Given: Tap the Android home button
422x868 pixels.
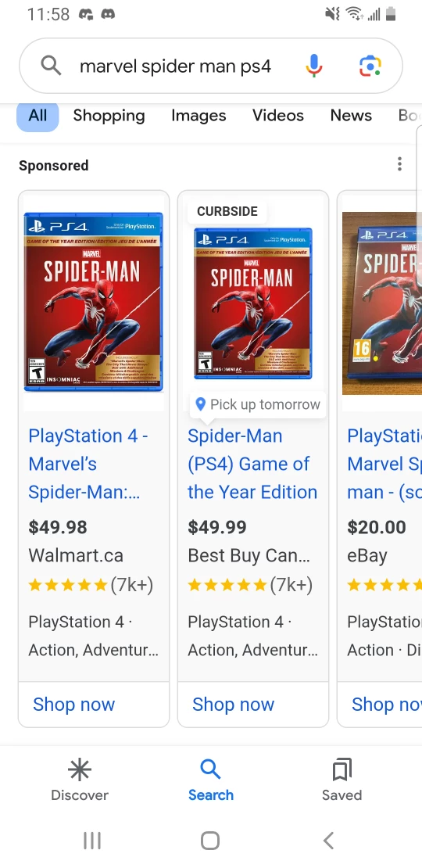Looking at the screenshot, I should 210,841.
